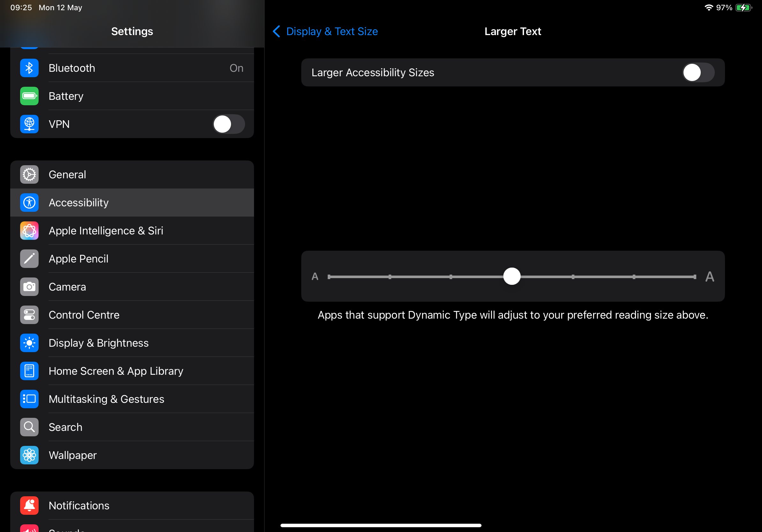Image resolution: width=762 pixels, height=532 pixels.
Task: Click the Wi-Fi status icon
Action: point(710,7)
